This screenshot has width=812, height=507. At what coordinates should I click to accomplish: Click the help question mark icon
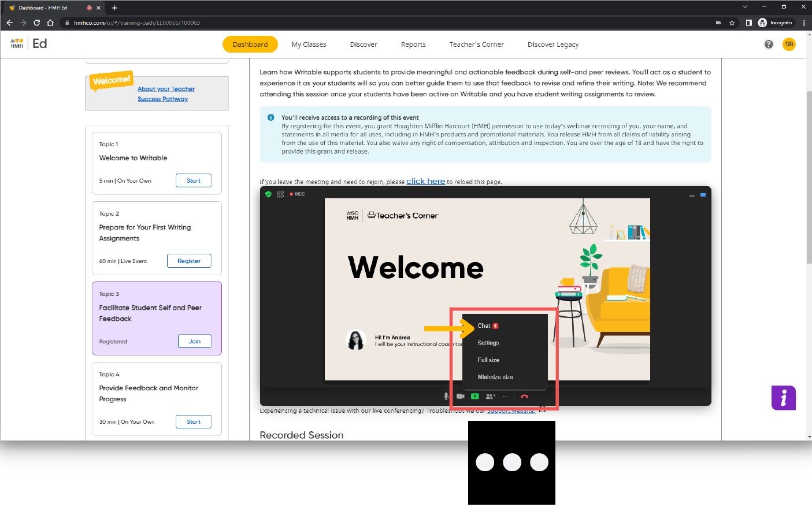click(768, 45)
